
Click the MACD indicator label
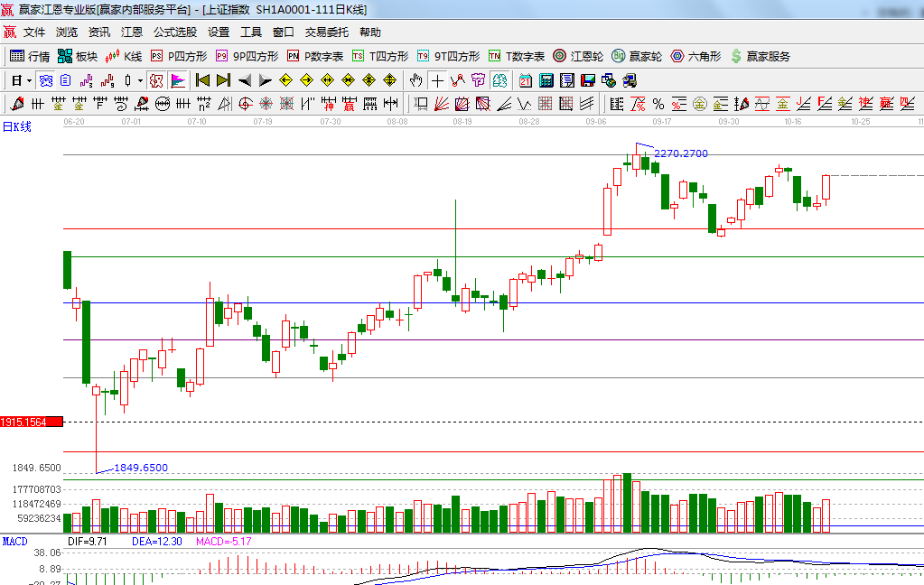pyautogui.click(x=14, y=541)
